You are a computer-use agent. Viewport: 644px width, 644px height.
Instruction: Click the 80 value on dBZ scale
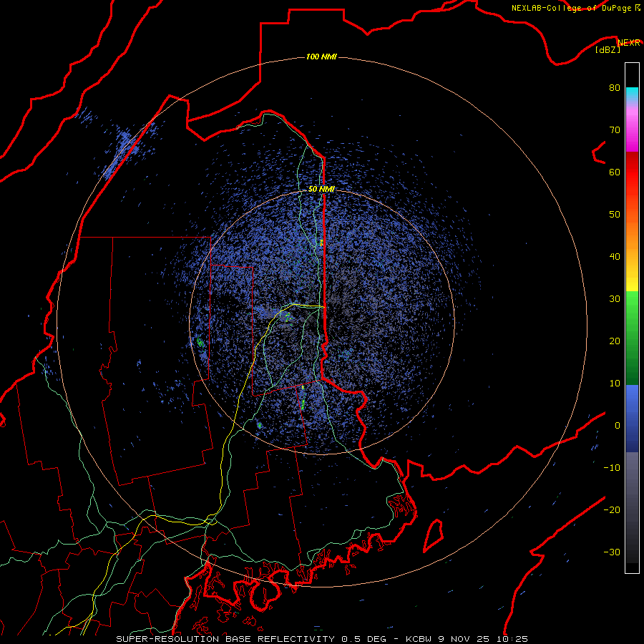(615, 87)
